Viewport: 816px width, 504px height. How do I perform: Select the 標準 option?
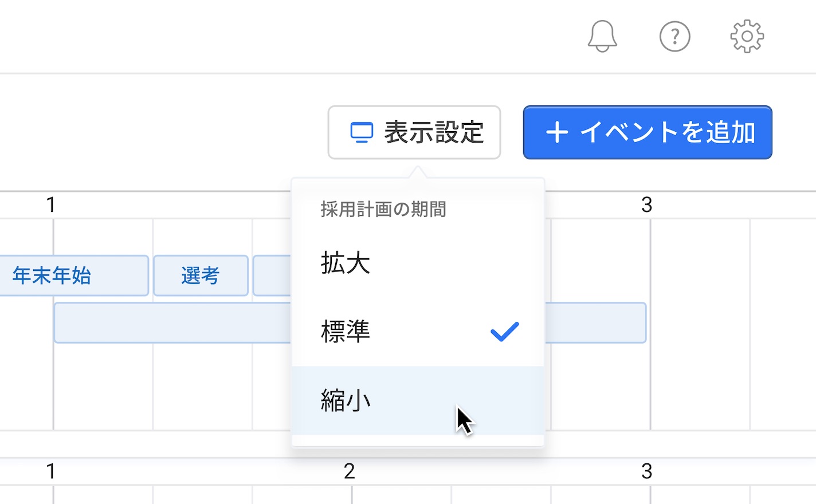tap(418, 332)
